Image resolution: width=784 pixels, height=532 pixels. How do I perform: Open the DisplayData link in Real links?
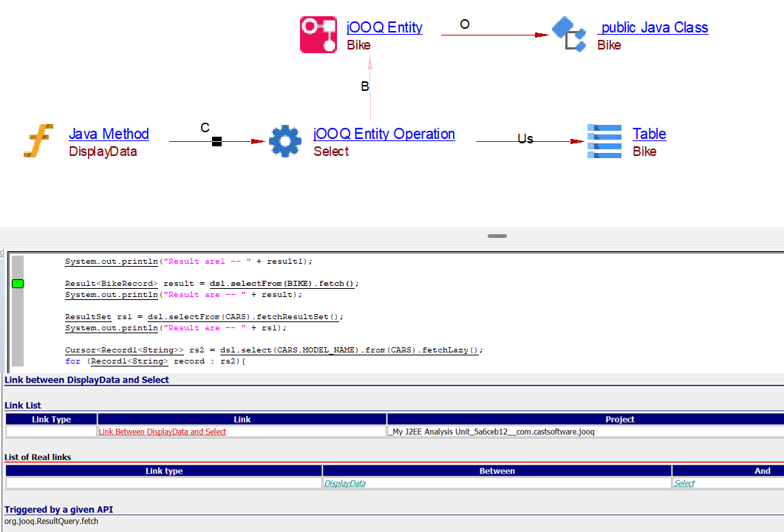point(344,483)
